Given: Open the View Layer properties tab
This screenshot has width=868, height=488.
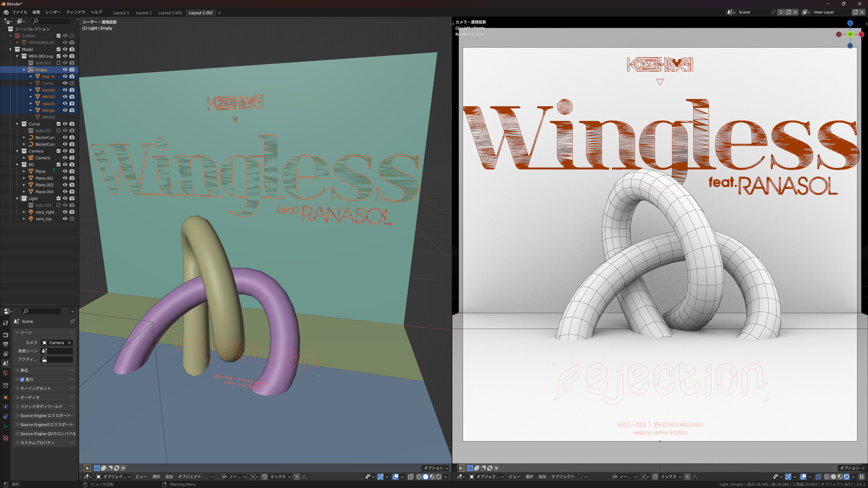Looking at the screenshot, I should (x=5, y=354).
